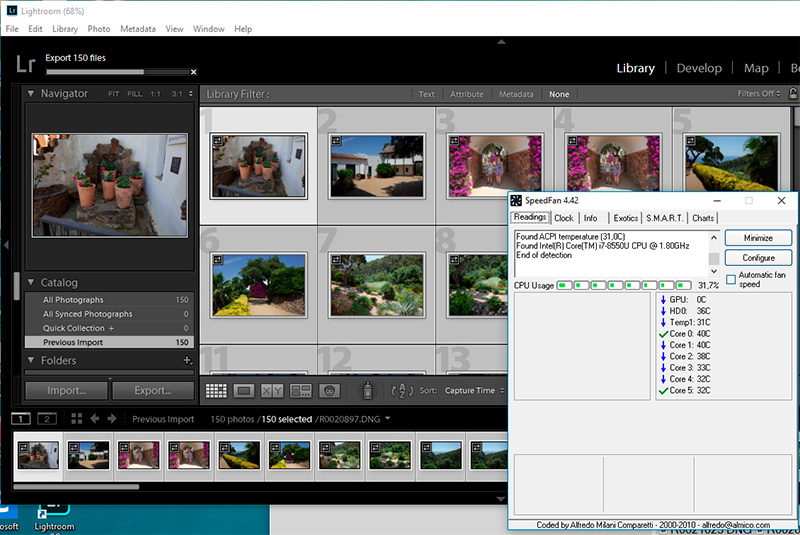Switch to Loupe view icon
The height and width of the screenshot is (535, 800).
[243, 391]
